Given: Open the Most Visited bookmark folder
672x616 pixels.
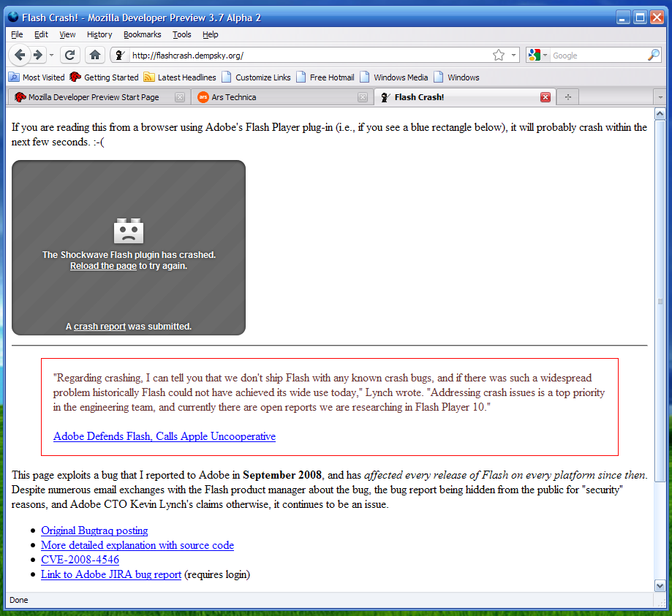Looking at the screenshot, I should coord(37,77).
